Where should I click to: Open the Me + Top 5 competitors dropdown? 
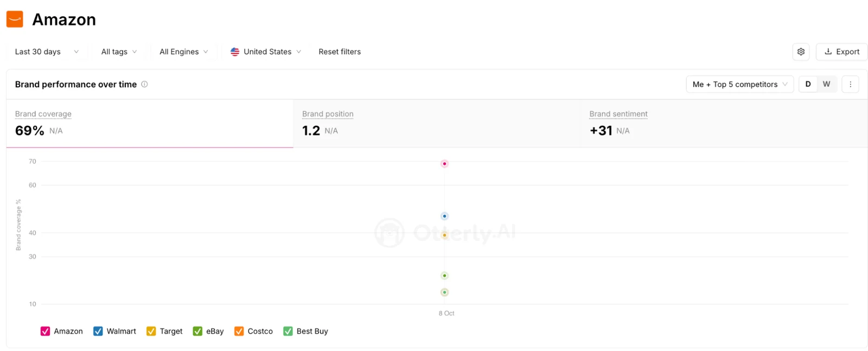click(740, 84)
